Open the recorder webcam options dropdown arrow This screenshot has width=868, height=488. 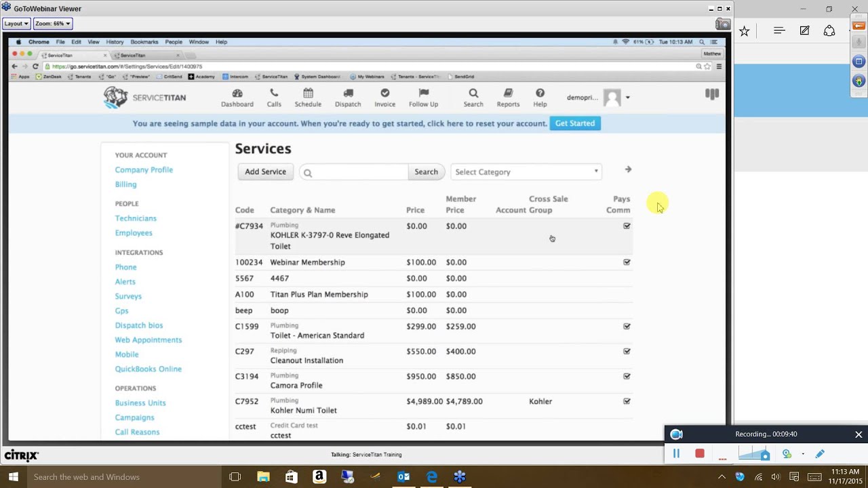[x=803, y=454]
